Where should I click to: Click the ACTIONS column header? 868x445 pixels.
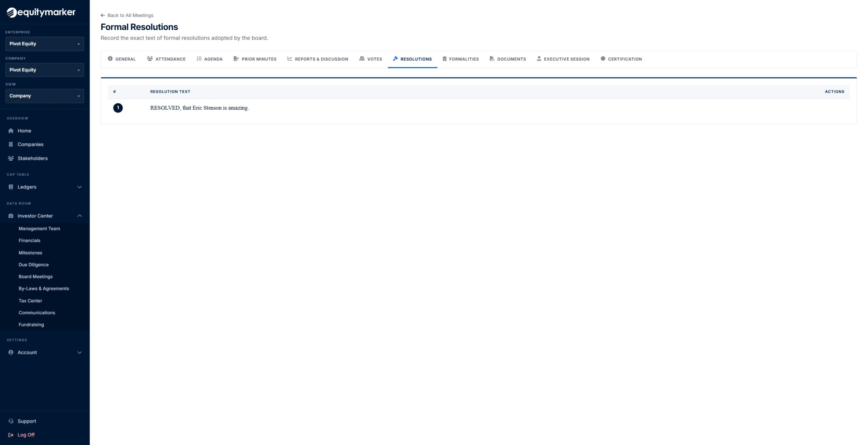834,92
